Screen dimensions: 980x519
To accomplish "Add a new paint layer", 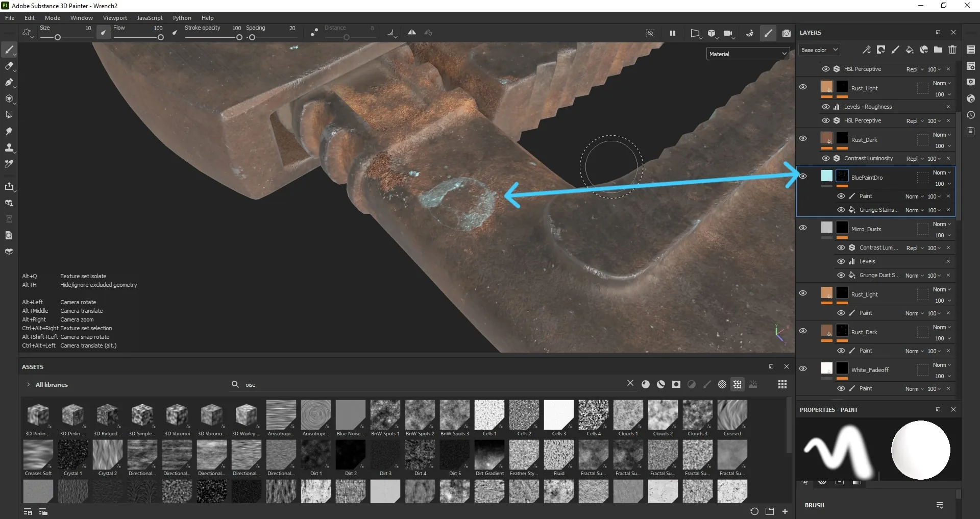I will click(x=895, y=50).
